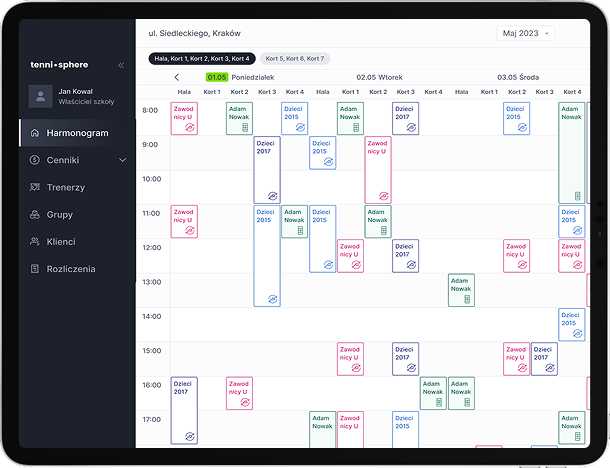Click the Rozliczenia document icon
This screenshot has width=610, height=468.
tap(35, 269)
